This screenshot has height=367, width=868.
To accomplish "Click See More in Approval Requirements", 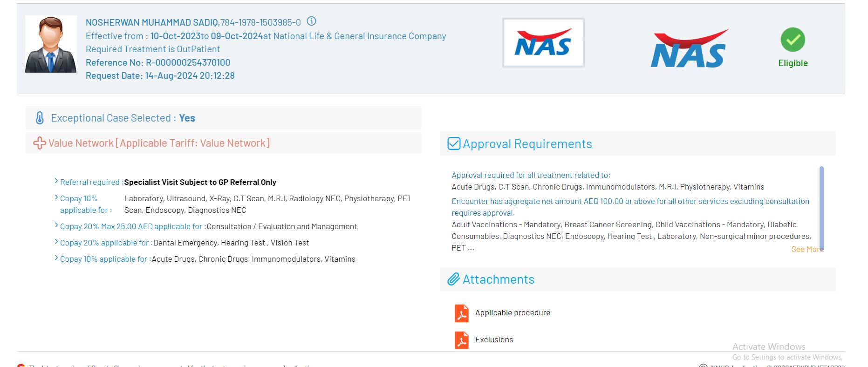I will tap(807, 249).
